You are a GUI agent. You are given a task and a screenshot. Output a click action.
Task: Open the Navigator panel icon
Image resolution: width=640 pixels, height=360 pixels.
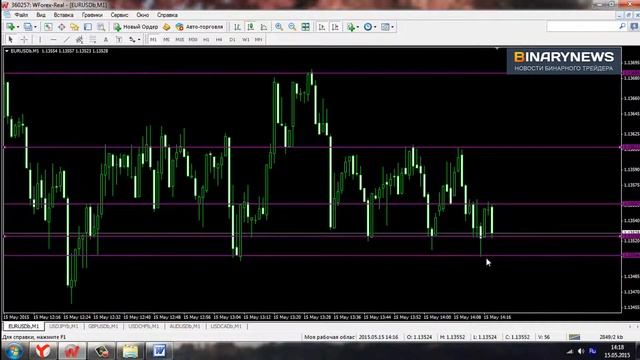(74, 27)
